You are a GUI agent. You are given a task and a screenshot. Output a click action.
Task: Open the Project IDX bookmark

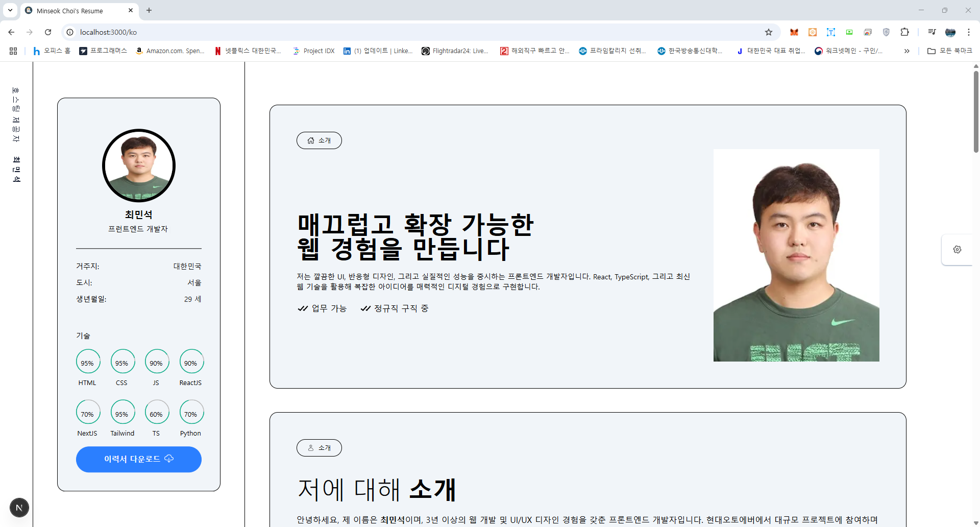tap(314, 51)
